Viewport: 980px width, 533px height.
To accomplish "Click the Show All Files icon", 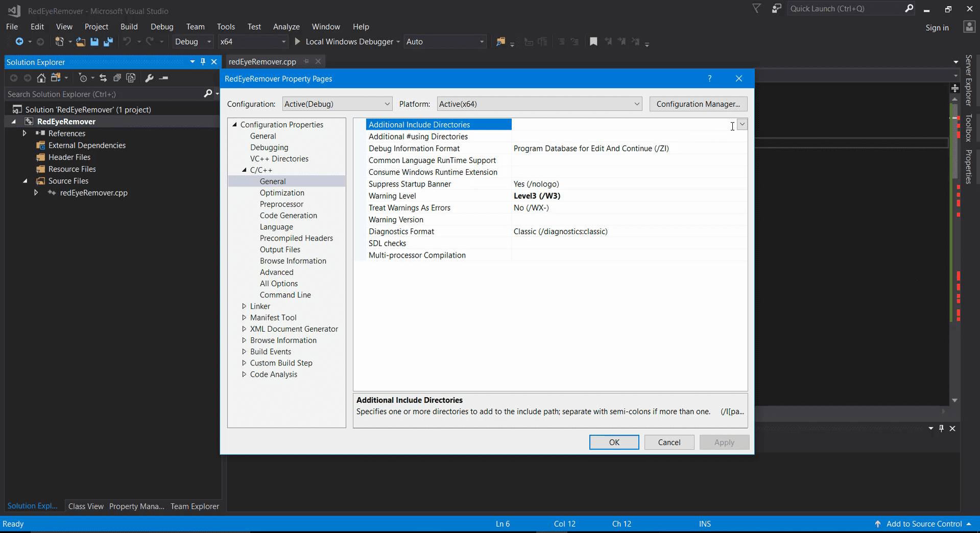I will coord(131,78).
